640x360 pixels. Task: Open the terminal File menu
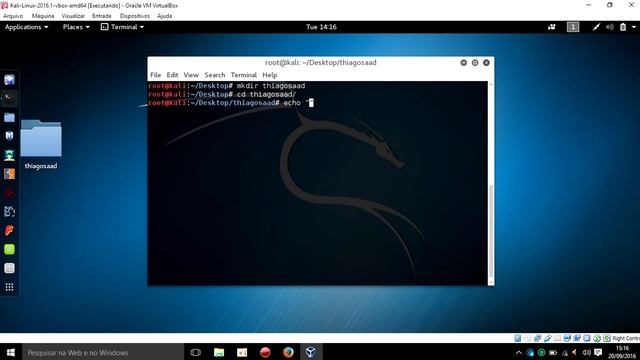pos(156,75)
